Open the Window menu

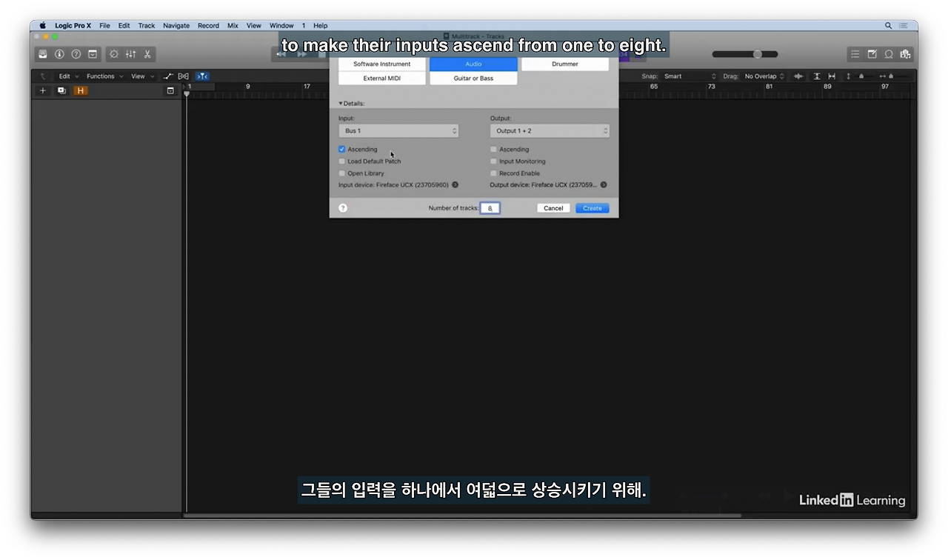pyautogui.click(x=281, y=25)
